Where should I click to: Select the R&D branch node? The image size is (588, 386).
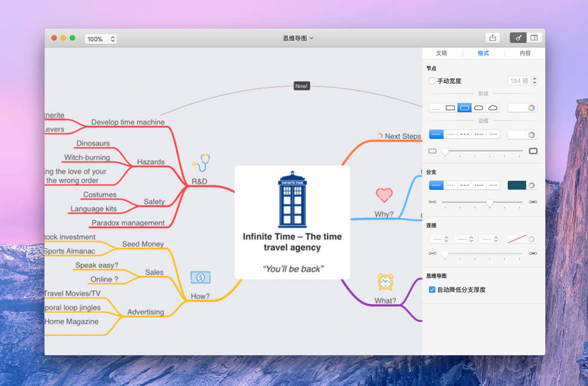[199, 181]
